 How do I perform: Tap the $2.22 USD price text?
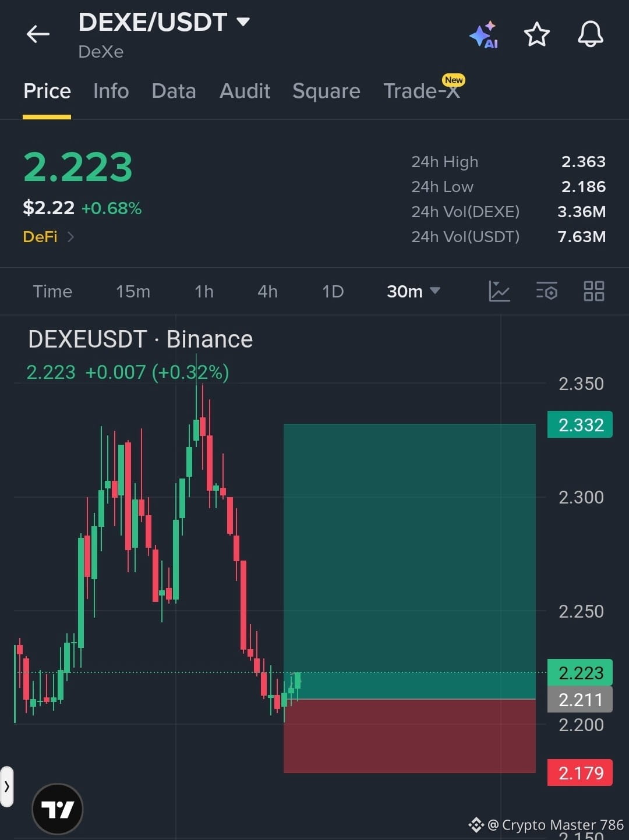pos(48,208)
